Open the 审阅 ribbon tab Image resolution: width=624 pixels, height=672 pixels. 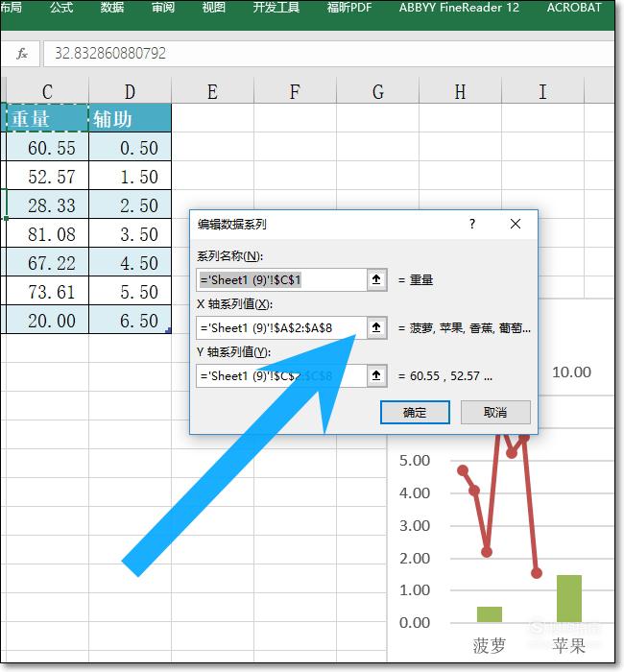pyautogui.click(x=163, y=8)
